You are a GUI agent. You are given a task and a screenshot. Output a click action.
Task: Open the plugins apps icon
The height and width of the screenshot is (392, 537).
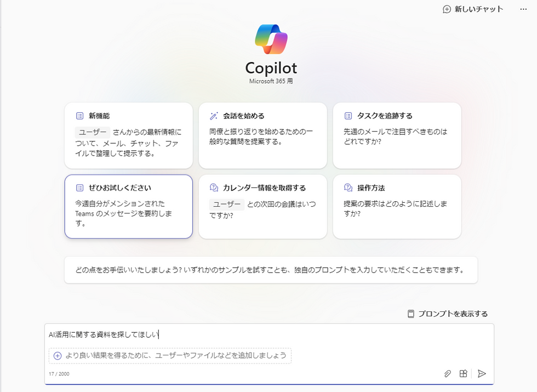click(x=463, y=373)
